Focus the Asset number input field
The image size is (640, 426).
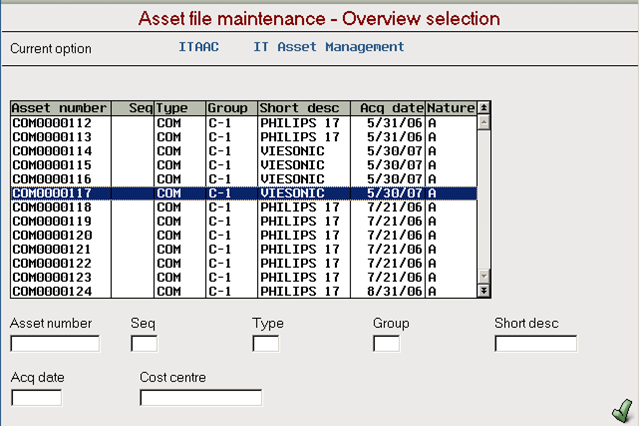pos(55,344)
